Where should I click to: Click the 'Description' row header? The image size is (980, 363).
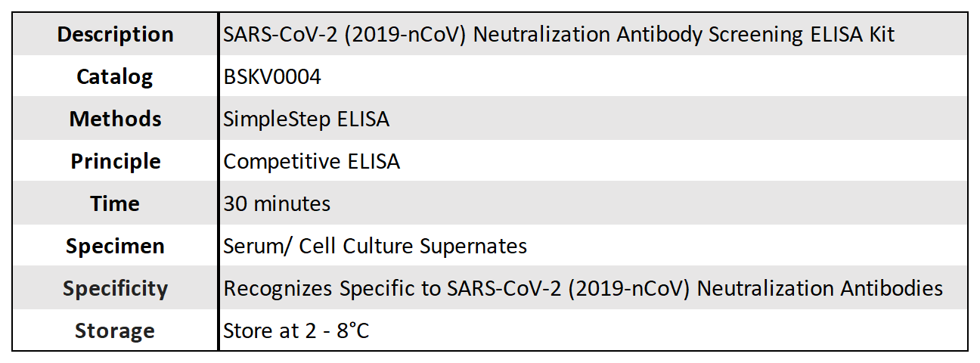(115, 35)
